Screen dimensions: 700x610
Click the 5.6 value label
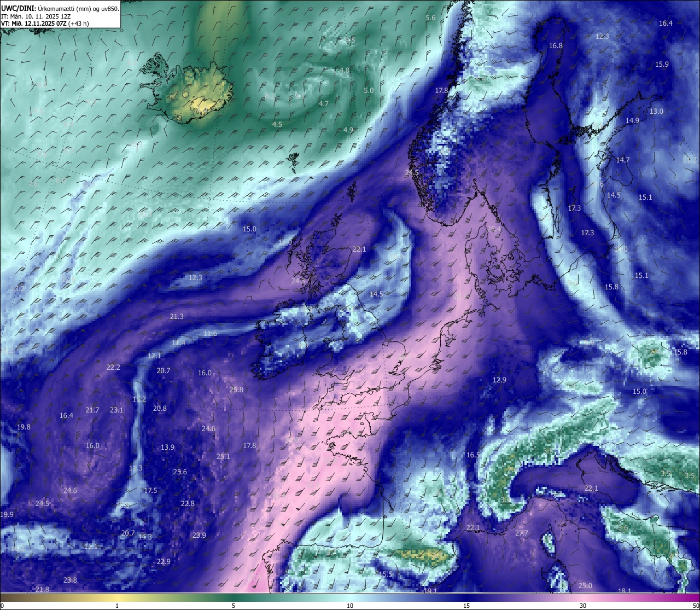[430, 18]
